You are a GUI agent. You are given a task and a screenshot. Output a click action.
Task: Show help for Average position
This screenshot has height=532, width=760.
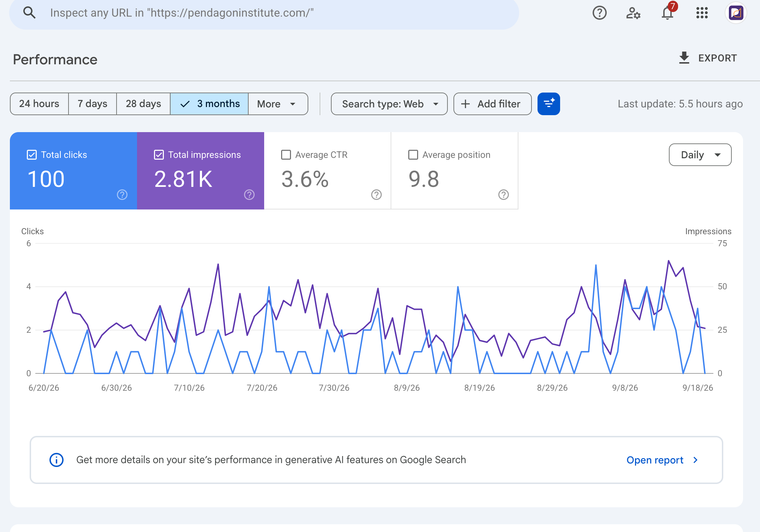click(x=504, y=195)
